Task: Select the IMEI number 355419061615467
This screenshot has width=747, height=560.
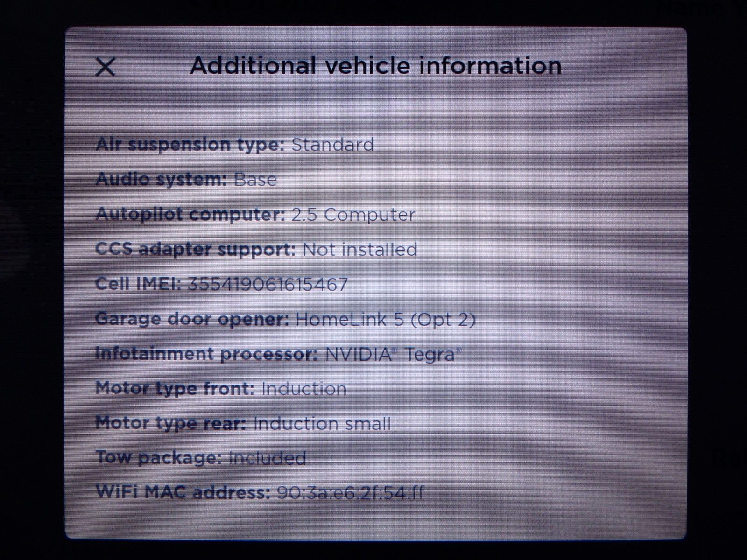Action: click(268, 284)
